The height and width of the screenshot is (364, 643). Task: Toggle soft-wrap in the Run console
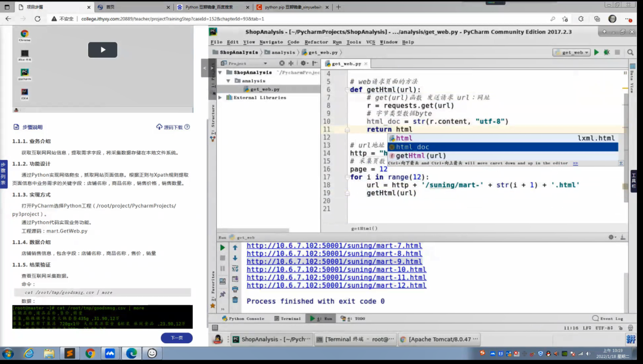coord(235,269)
